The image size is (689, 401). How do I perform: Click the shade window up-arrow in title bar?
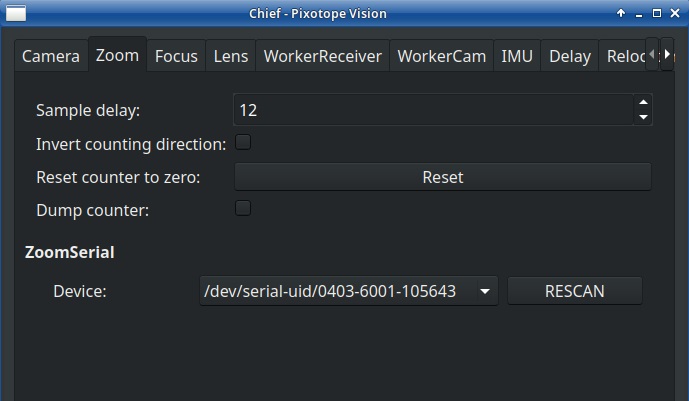(621, 13)
